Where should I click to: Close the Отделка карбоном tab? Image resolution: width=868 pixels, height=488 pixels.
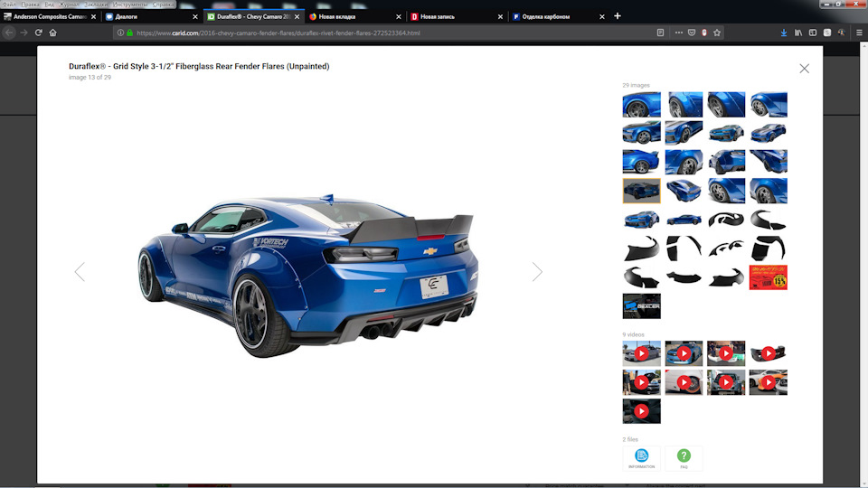(602, 16)
